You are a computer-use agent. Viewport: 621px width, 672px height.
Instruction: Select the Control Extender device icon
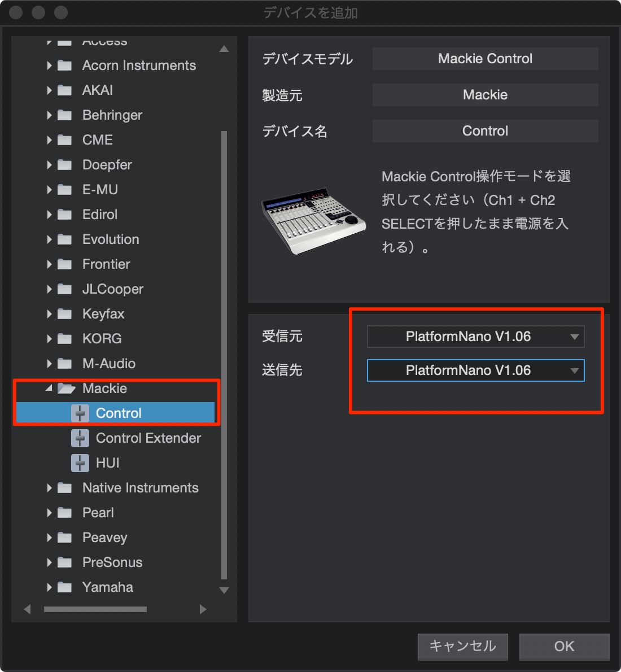(80, 438)
